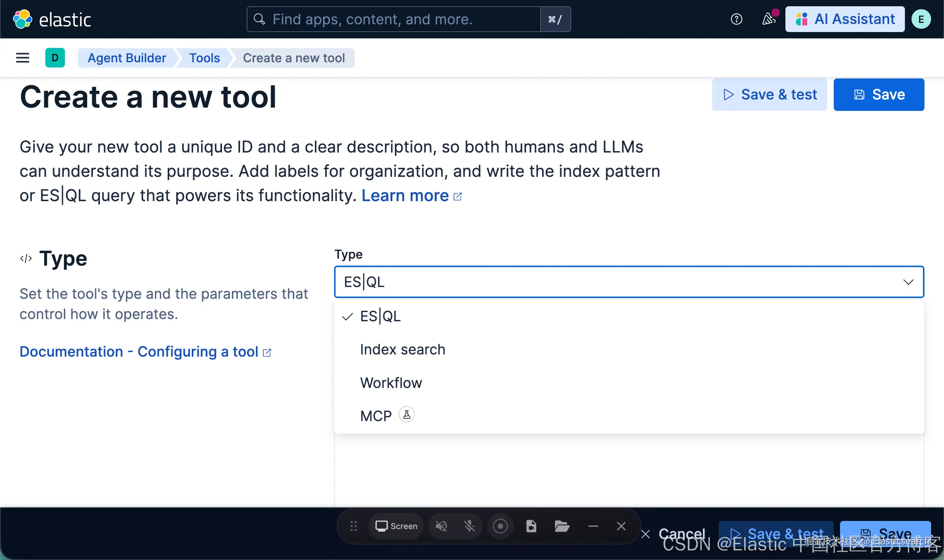
Task: Toggle the muted speaker audio icon
Action: [441, 526]
